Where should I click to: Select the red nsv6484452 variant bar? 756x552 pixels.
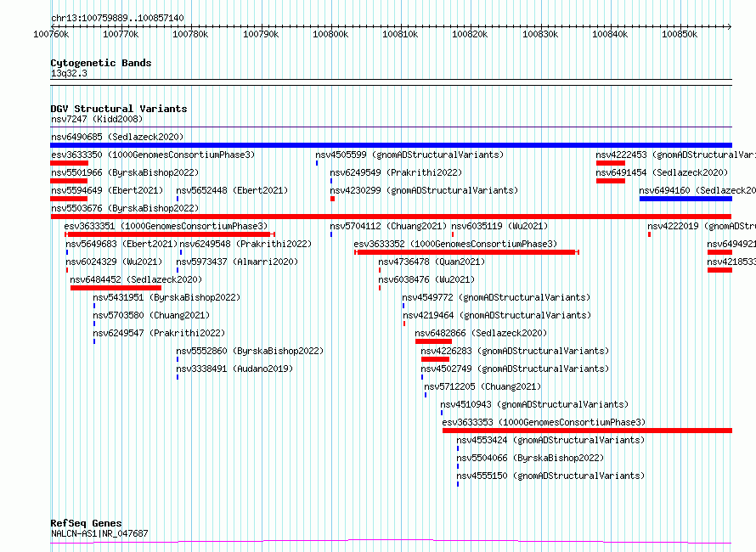coord(116,288)
